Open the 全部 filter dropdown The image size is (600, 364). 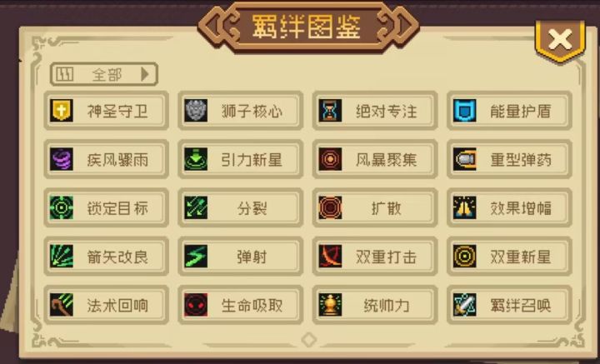(103, 74)
